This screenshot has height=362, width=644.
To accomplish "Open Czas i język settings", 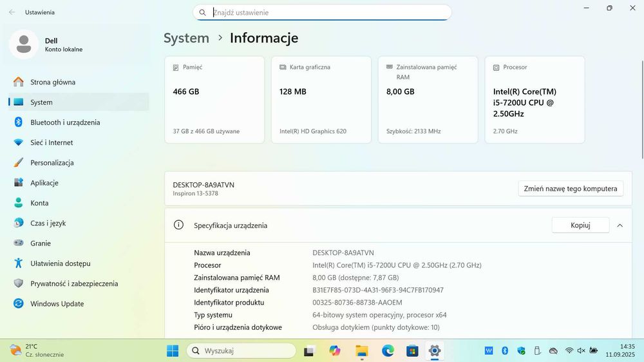I will coord(79,223).
